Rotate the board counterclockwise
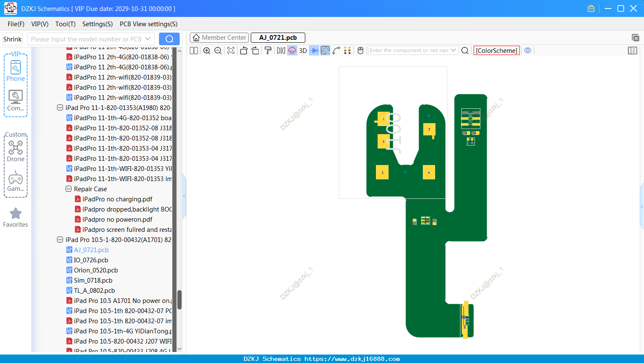 pyautogui.click(x=244, y=50)
